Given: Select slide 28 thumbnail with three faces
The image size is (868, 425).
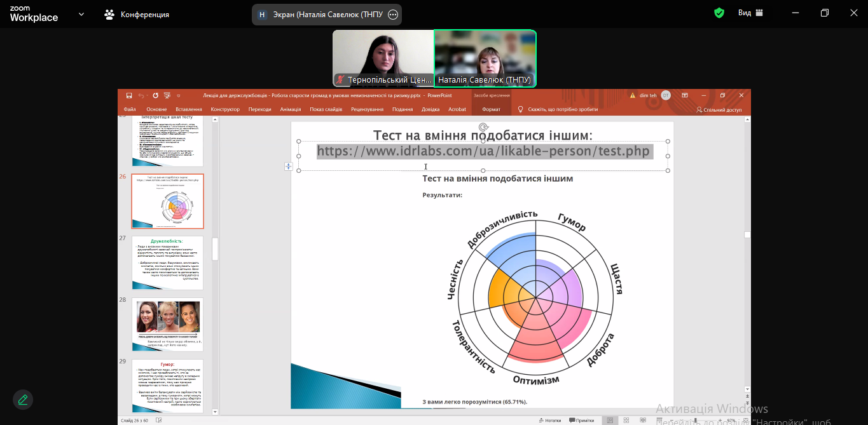Looking at the screenshot, I should pos(167,324).
